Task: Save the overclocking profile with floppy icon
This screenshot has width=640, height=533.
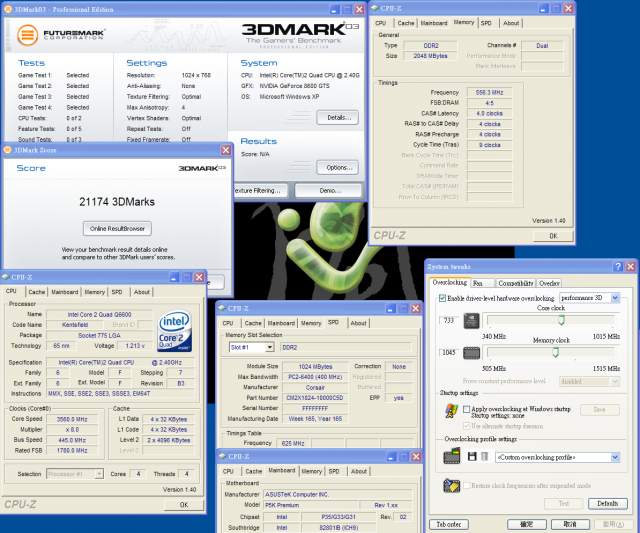Action: pyautogui.click(x=472, y=457)
